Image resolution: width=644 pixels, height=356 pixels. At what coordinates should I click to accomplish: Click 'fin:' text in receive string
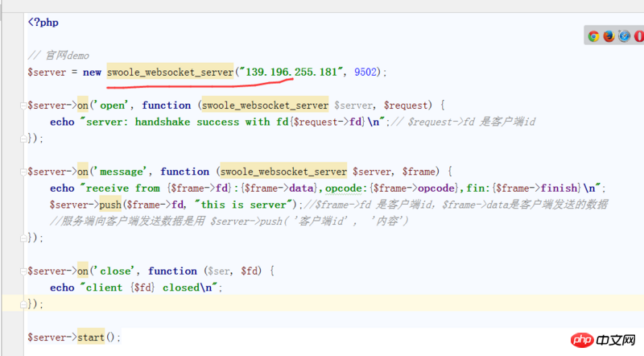tap(478, 188)
